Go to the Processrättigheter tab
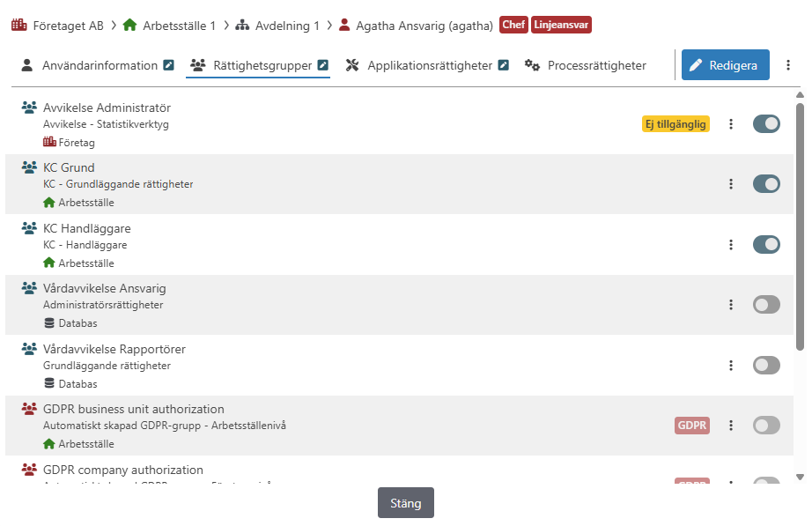 (x=585, y=65)
